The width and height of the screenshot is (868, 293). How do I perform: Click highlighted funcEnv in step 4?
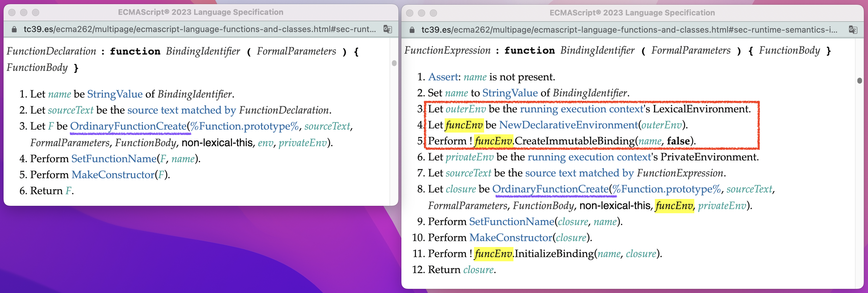point(464,125)
